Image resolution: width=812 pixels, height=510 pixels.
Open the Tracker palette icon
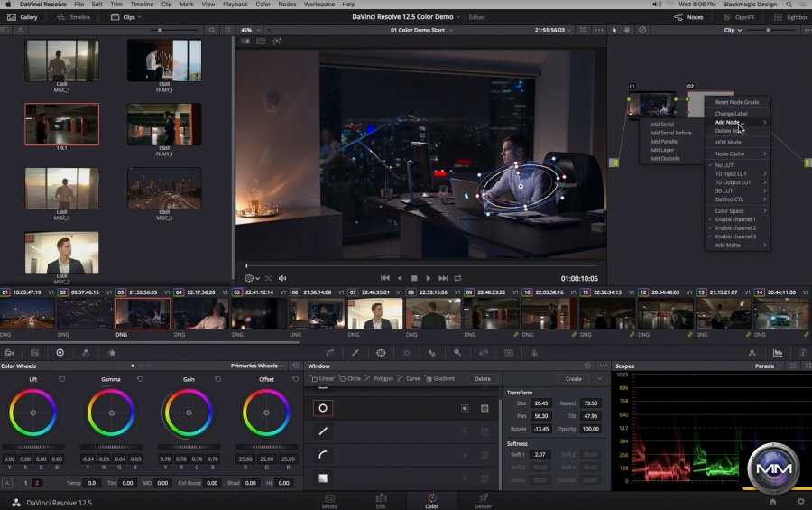point(407,353)
